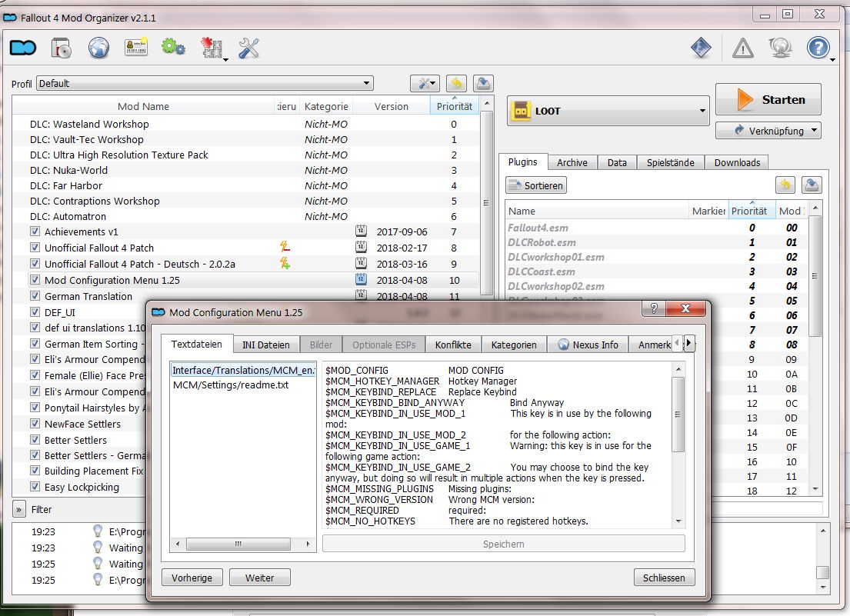Click the file list horizontal scrollbar thumb

coord(238,544)
